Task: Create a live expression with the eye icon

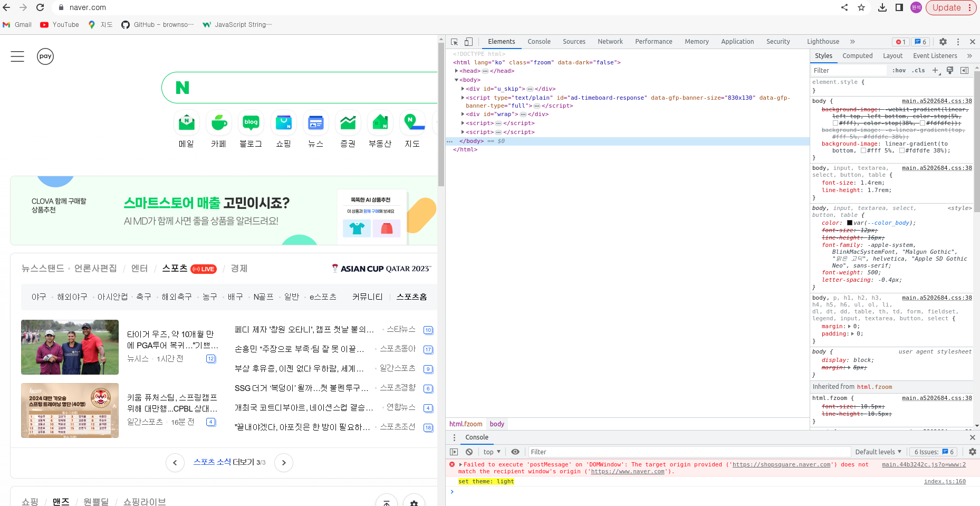Action: 515,452
